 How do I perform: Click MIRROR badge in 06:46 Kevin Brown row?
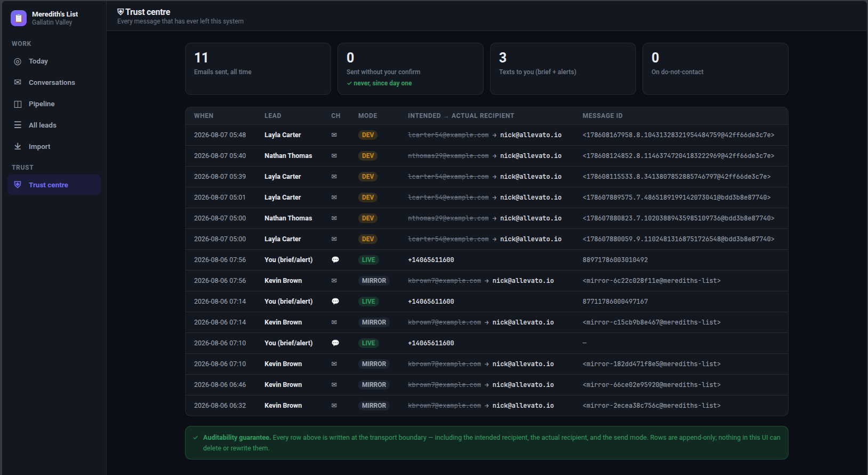pyautogui.click(x=374, y=385)
